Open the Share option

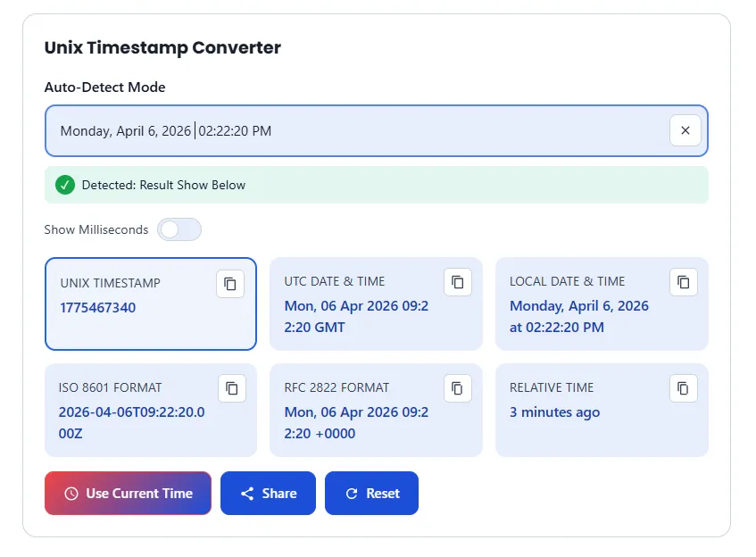268,494
